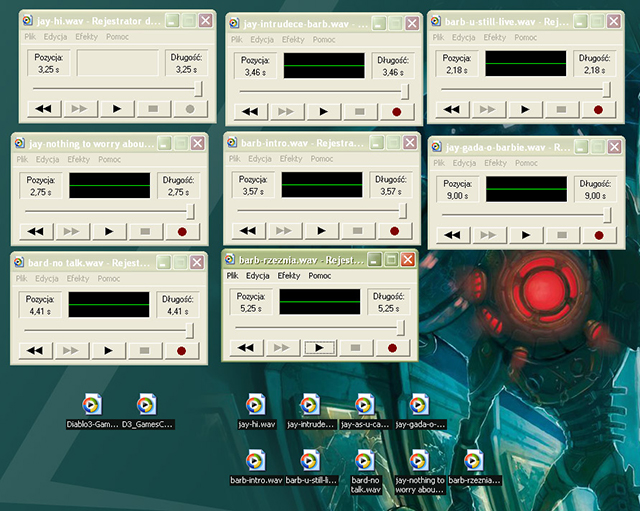Play the barb-u-still-live.wav recording
640x511 pixels.
pyautogui.click(x=525, y=109)
